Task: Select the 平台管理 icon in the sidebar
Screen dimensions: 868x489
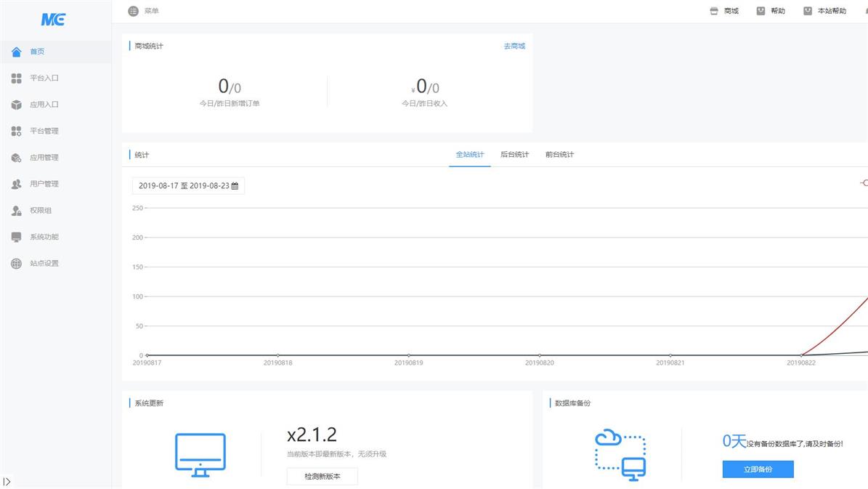Action: coord(17,132)
